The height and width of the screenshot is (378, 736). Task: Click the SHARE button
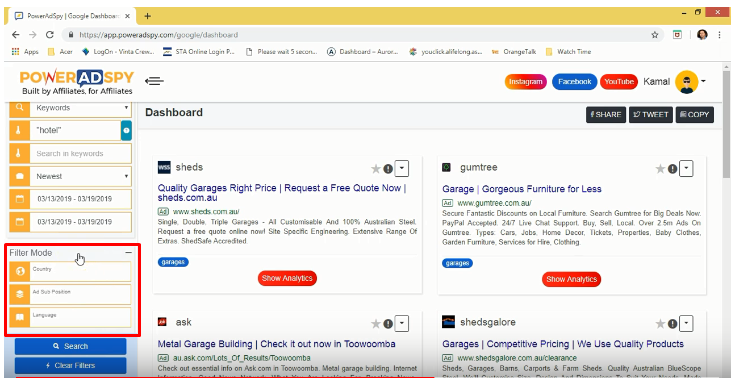pos(606,115)
